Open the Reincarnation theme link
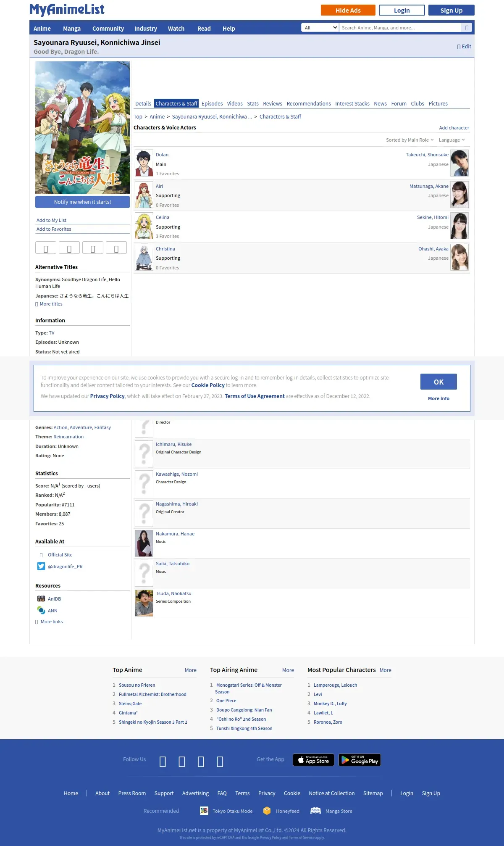Viewport: 504px width, 846px height. (68, 437)
